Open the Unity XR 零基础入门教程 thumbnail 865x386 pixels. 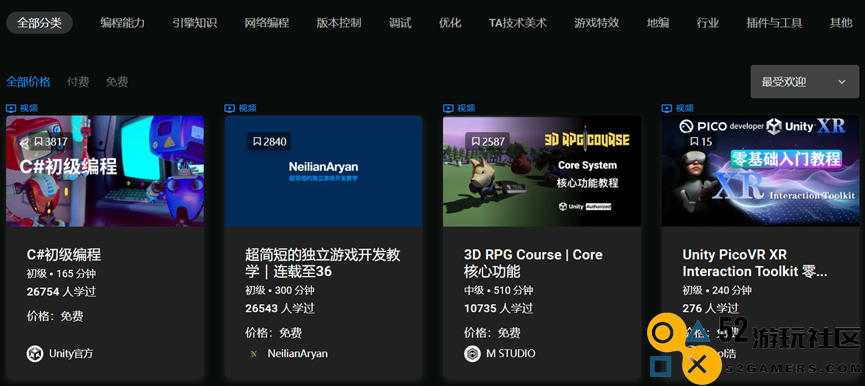[761, 171]
